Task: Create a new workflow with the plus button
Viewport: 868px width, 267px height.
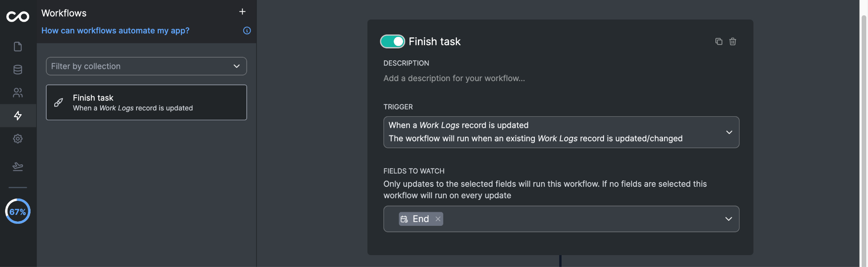Action: pos(242,11)
